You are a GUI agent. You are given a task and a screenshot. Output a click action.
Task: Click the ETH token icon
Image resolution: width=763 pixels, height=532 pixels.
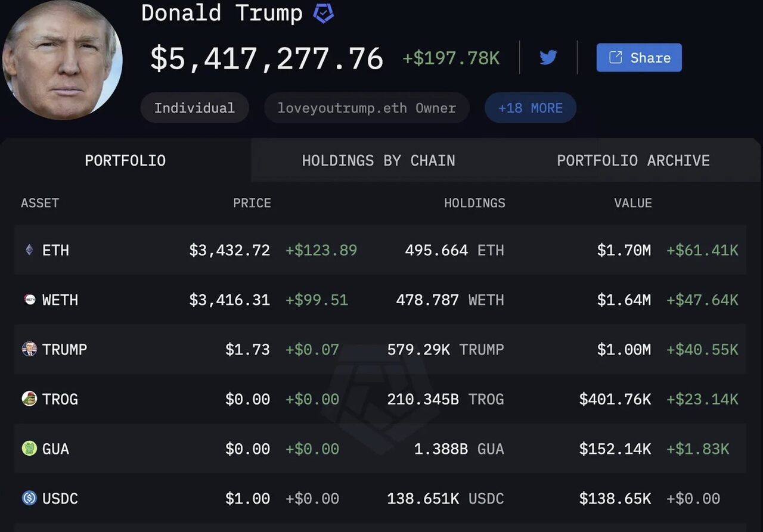pos(29,250)
